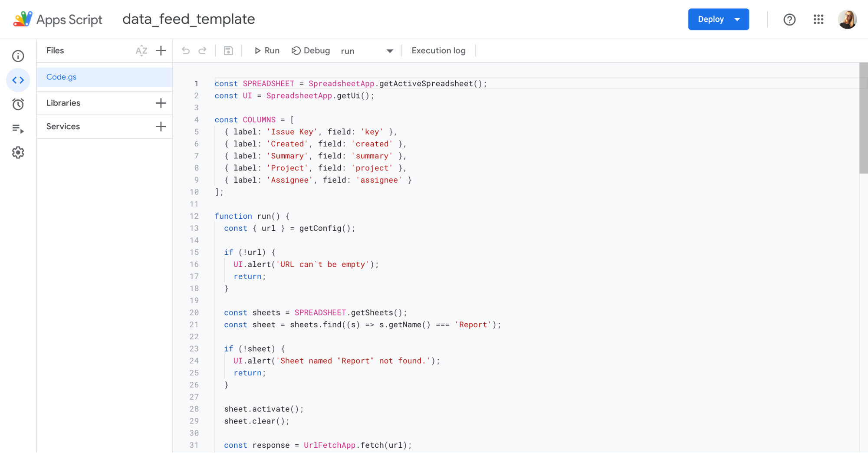868x453 pixels.
Task: Open the Editor code icon in sidebar
Action: coord(18,80)
